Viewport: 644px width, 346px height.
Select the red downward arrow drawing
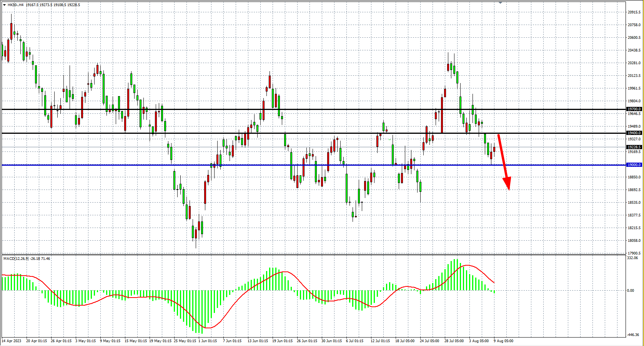coord(504,161)
